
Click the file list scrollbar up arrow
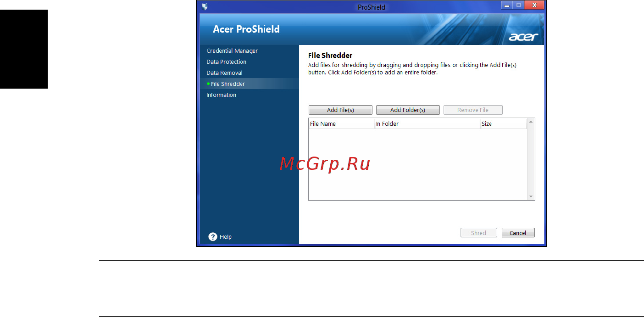[x=531, y=122]
